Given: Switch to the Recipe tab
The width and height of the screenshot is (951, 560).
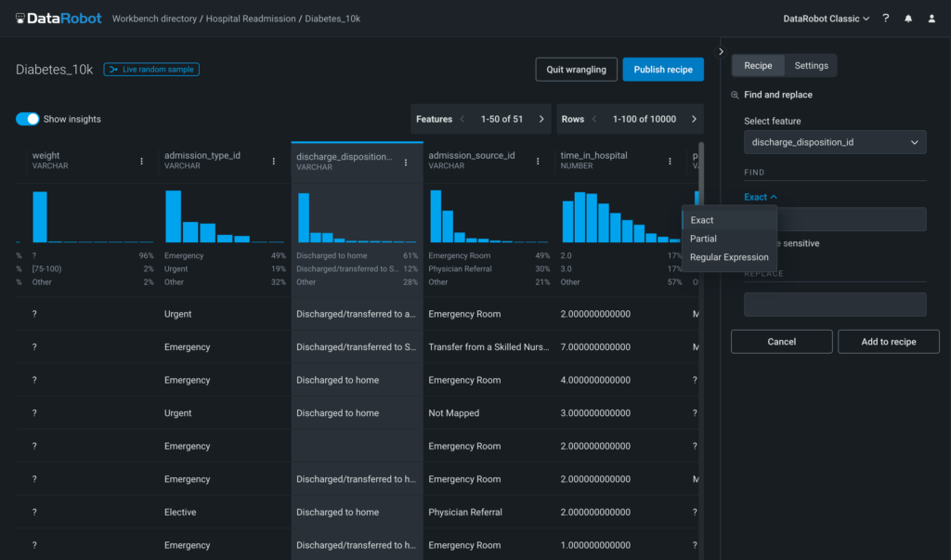Looking at the screenshot, I should (758, 66).
